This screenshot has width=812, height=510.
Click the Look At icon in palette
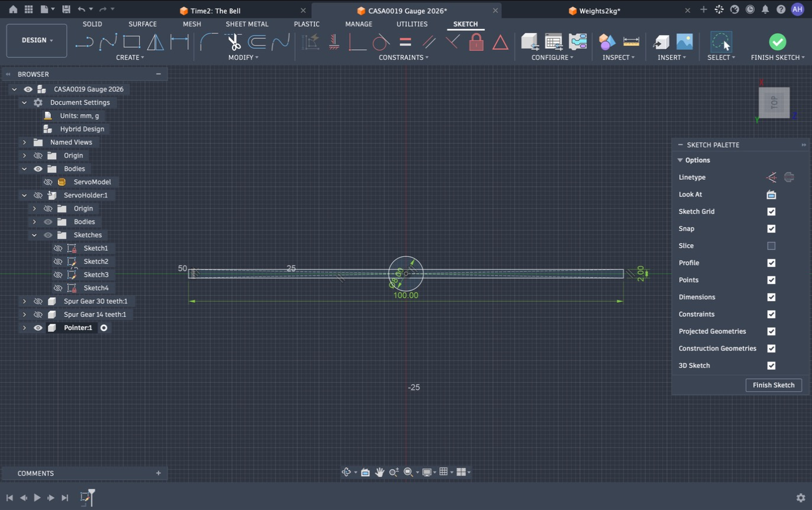pyautogui.click(x=771, y=194)
